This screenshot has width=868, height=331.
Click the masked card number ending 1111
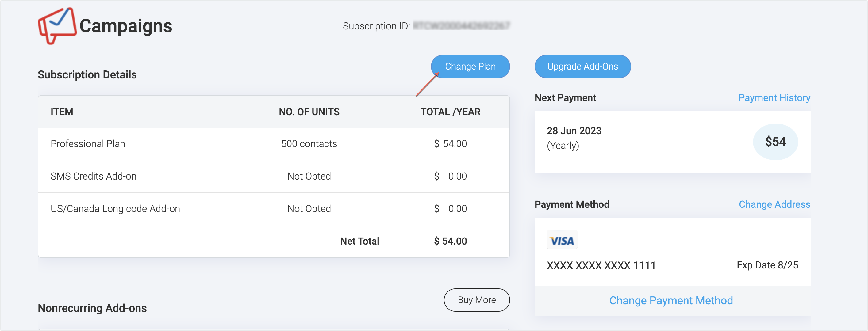click(x=601, y=265)
